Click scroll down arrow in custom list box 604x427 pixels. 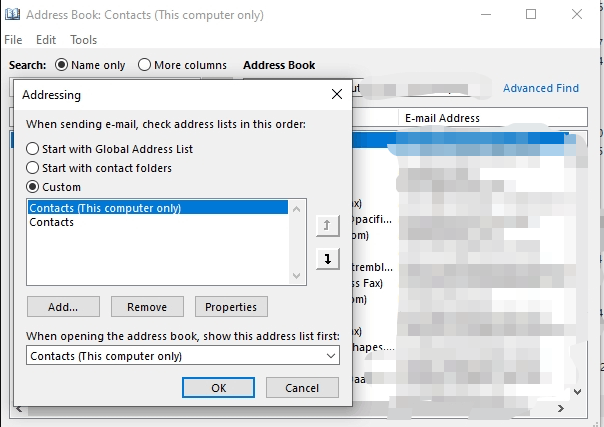pos(297,276)
